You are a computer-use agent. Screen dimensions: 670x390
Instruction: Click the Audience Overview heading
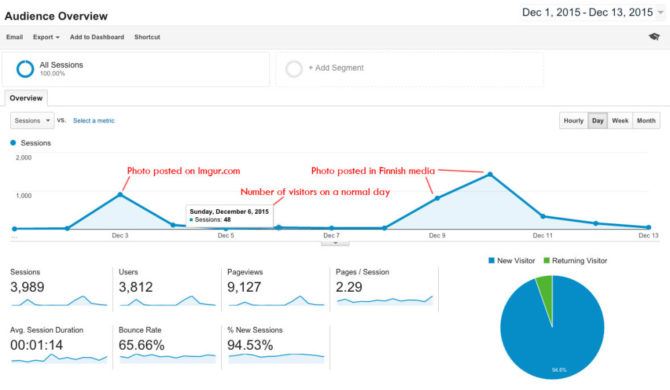pyautogui.click(x=56, y=16)
